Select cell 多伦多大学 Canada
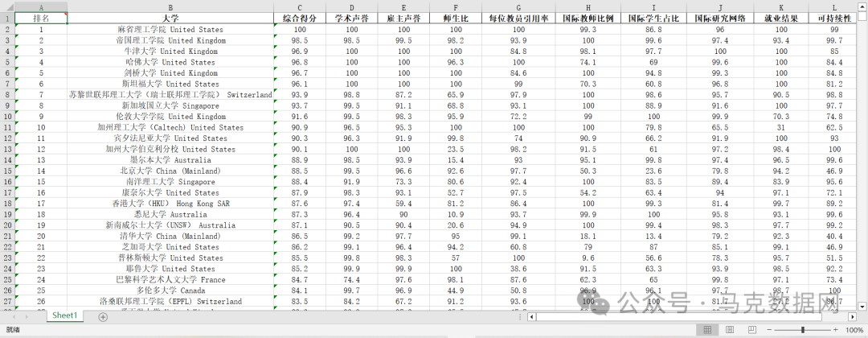The image size is (868, 338). coord(170,291)
